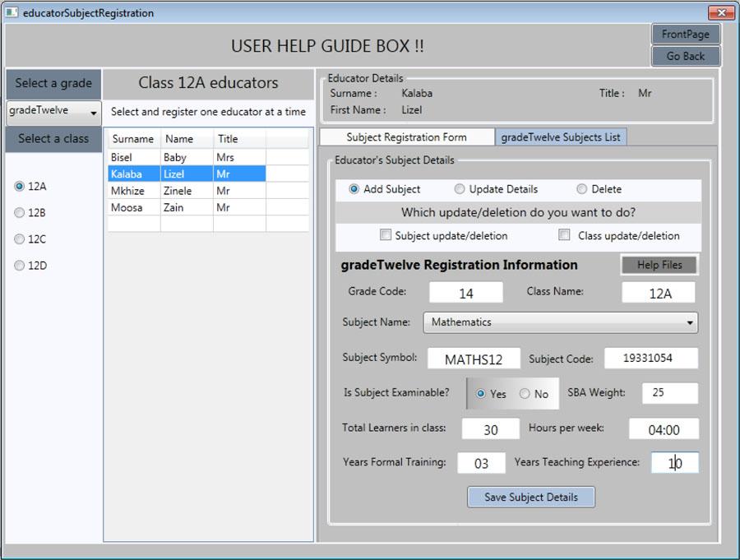This screenshot has width=740, height=560.
Task: Switch to gradeTwelve Subjects List tab
Action: (560, 137)
